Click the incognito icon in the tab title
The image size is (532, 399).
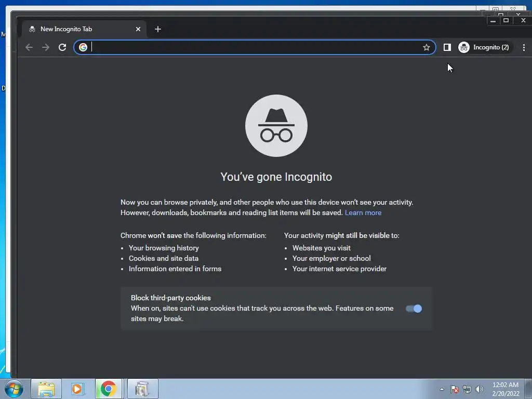pos(32,29)
